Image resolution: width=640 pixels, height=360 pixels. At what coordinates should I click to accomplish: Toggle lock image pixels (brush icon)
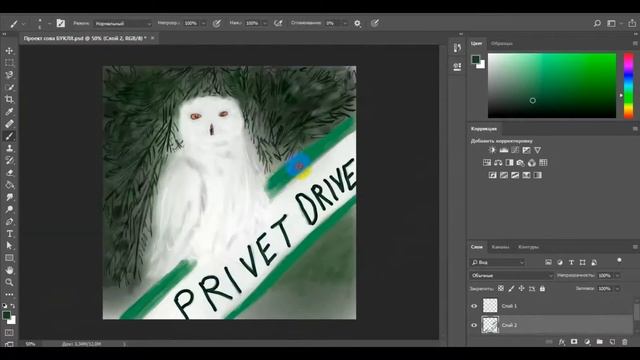[x=511, y=289]
